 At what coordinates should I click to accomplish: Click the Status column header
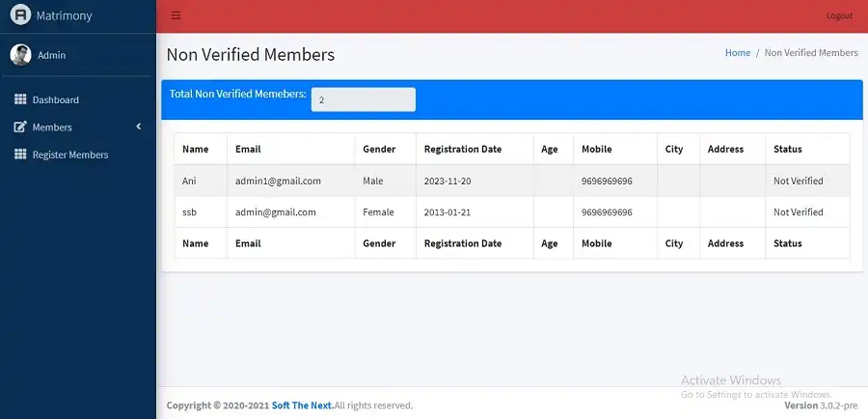(787, 150)
